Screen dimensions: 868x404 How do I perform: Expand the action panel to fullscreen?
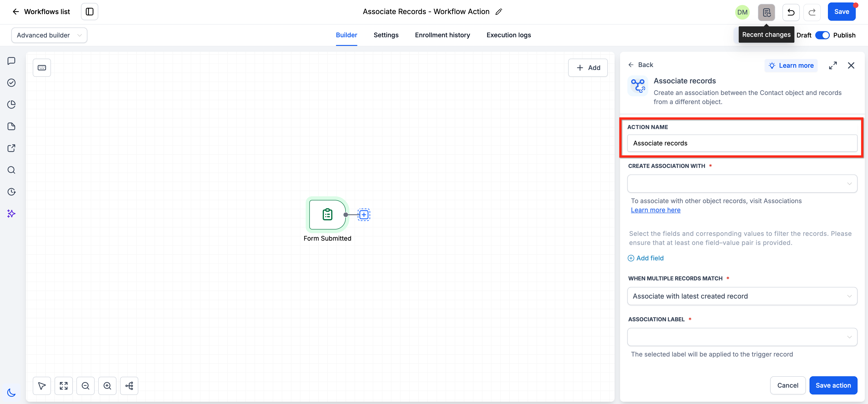[x=833, y=66]
